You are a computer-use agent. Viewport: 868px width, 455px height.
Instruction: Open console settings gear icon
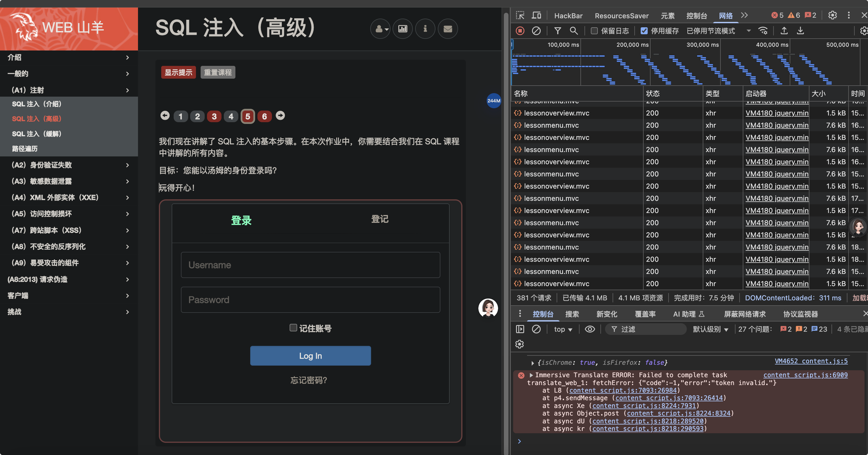coord(520,344)
